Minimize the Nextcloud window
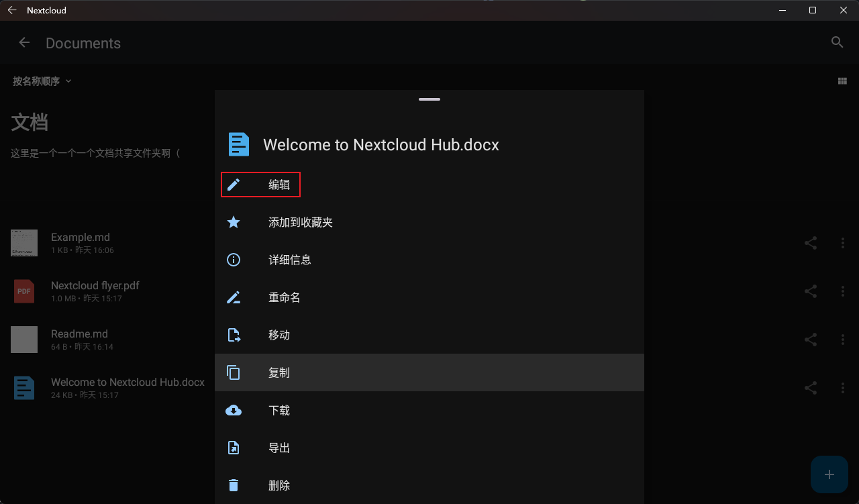Screen dimensions: 859x504 (x=782, y=10)
